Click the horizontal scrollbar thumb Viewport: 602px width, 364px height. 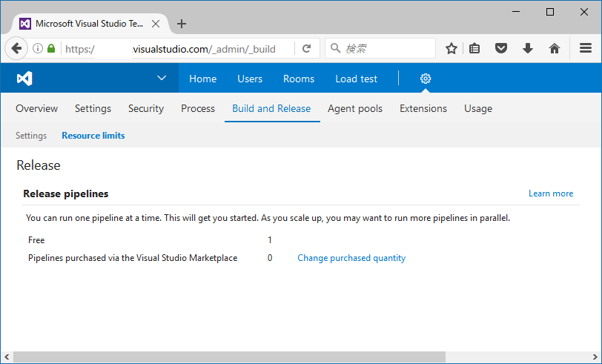pos(230,357)
